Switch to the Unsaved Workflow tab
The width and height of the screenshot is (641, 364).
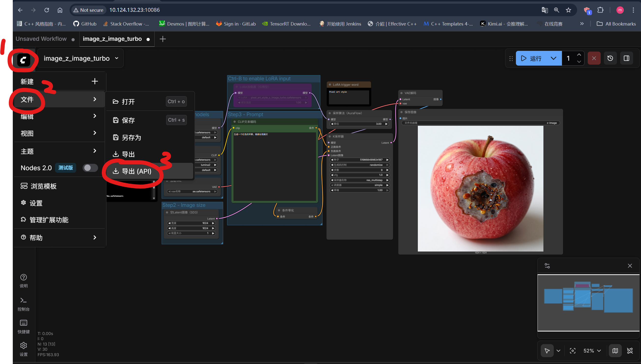[x=41, y=39]
